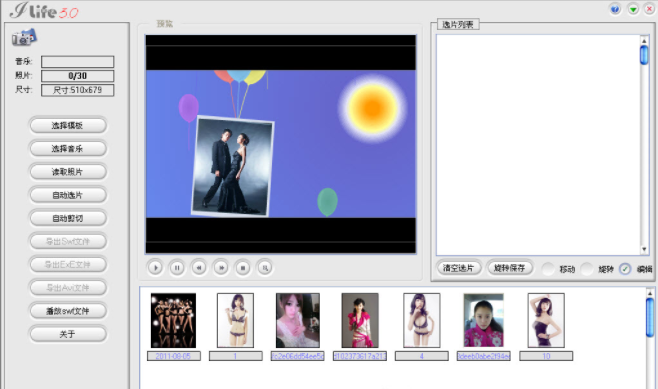The image size is (658, 389).
Task: Select the thumbnail labeled 10
Action: coord(546,320)
